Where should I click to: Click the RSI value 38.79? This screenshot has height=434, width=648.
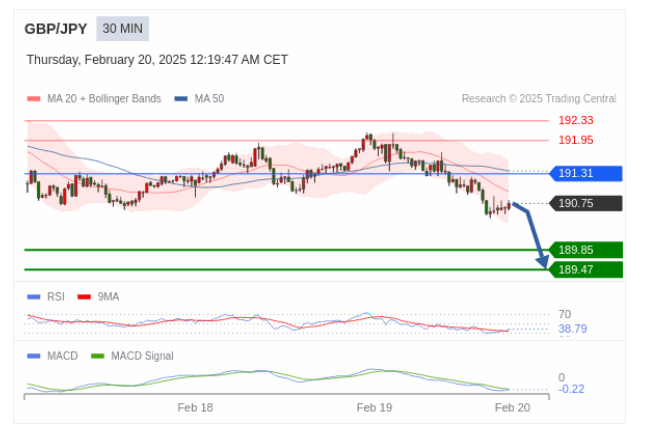(x=573, y=329)
